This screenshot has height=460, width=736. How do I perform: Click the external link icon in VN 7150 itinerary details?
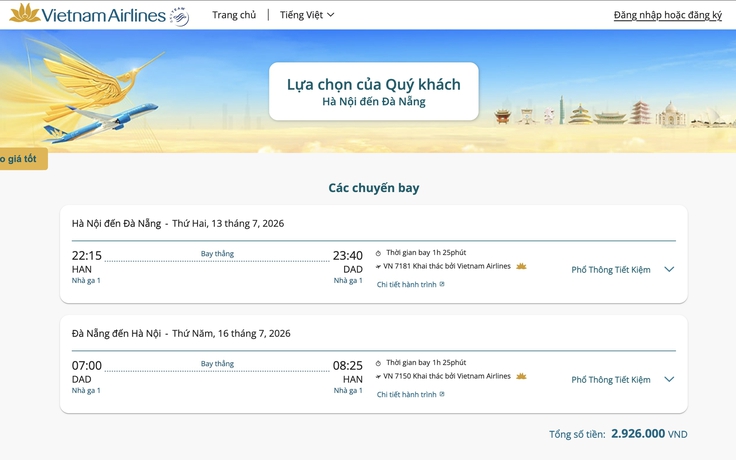click(x=442, y=394)
